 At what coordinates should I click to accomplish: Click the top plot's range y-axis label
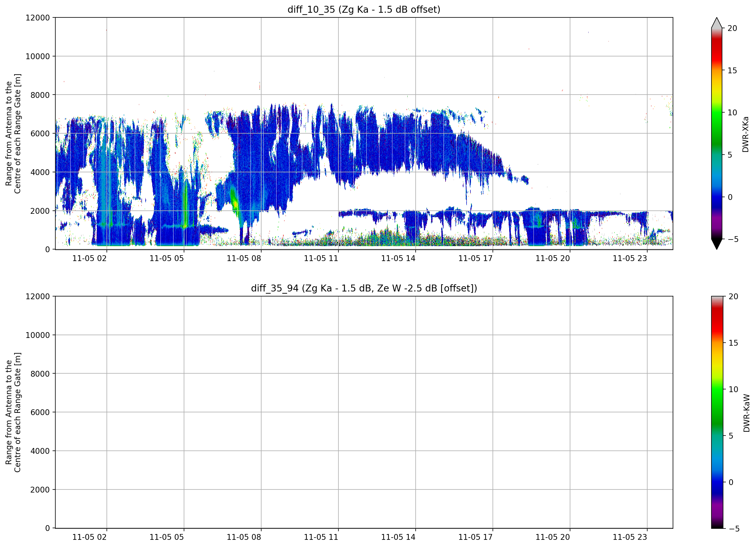click(13, 133)
